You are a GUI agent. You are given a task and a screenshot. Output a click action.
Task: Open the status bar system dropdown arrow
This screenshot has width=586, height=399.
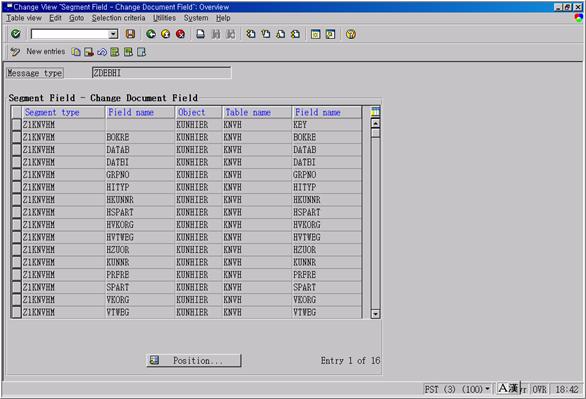(487, 389)
